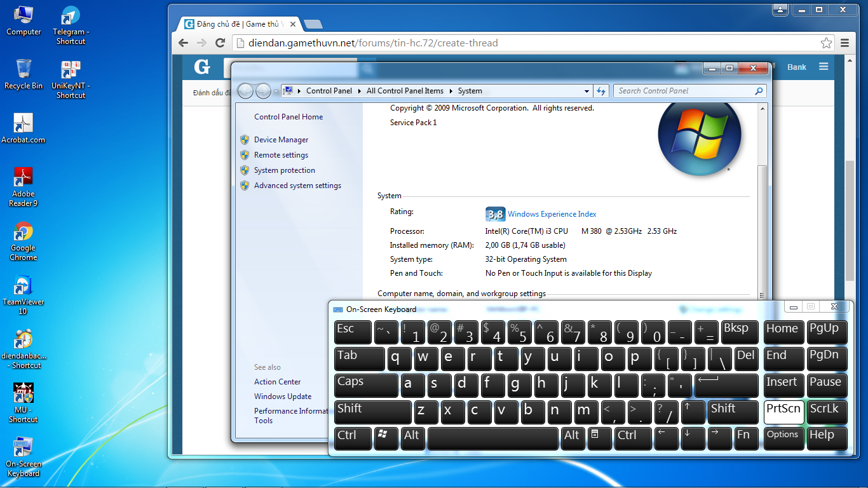The height and width of the screenshot is (488, 868).
Task: Expand the arrow after Control Panel breadcrumb
Action: point(360,91)
